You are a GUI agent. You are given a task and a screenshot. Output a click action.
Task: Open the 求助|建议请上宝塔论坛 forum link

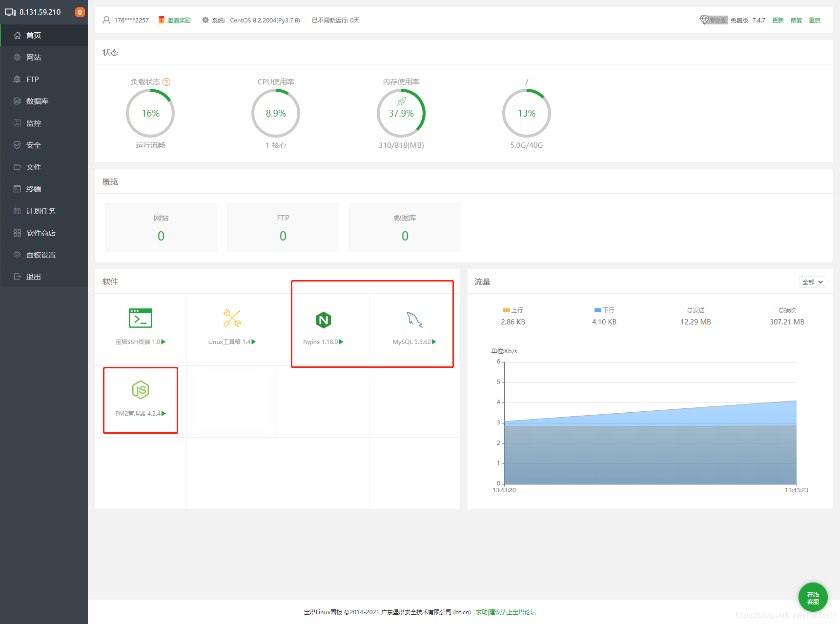tap(506, 612)
